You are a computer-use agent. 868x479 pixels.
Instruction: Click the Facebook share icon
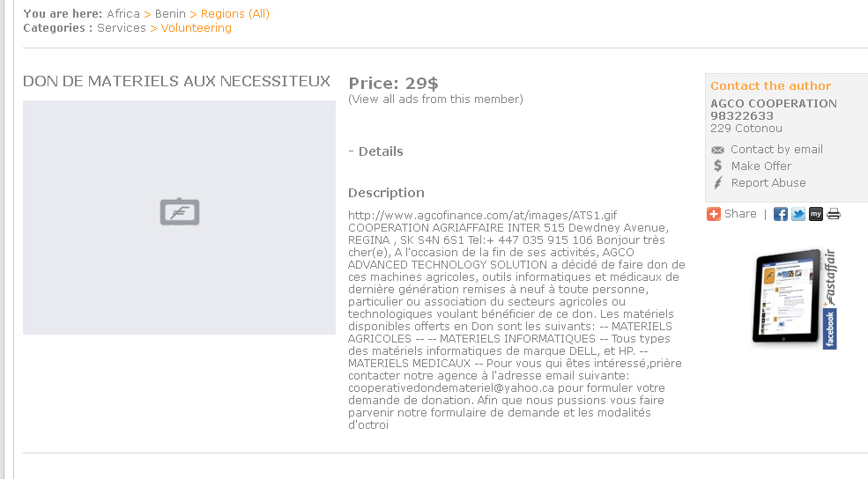tap(780, 214)
